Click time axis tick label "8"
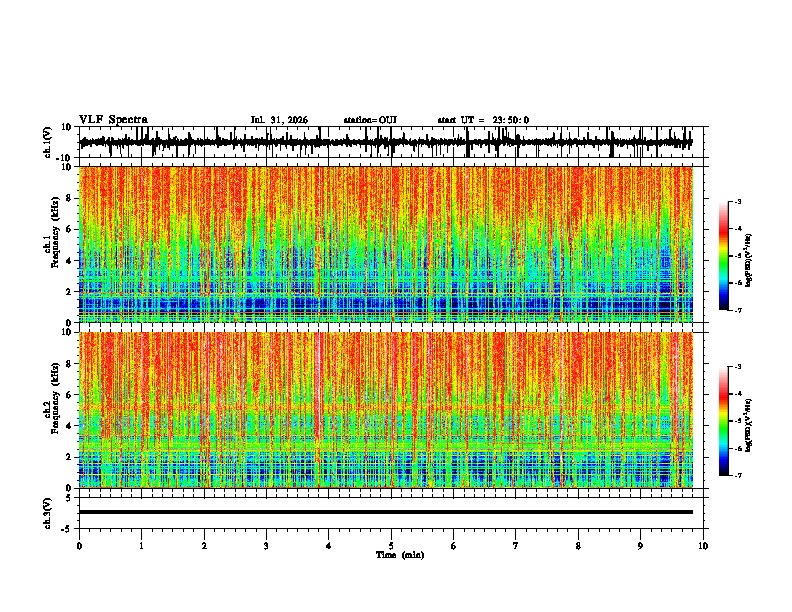Viewport: 792px width, 612px height. point(578,546)
